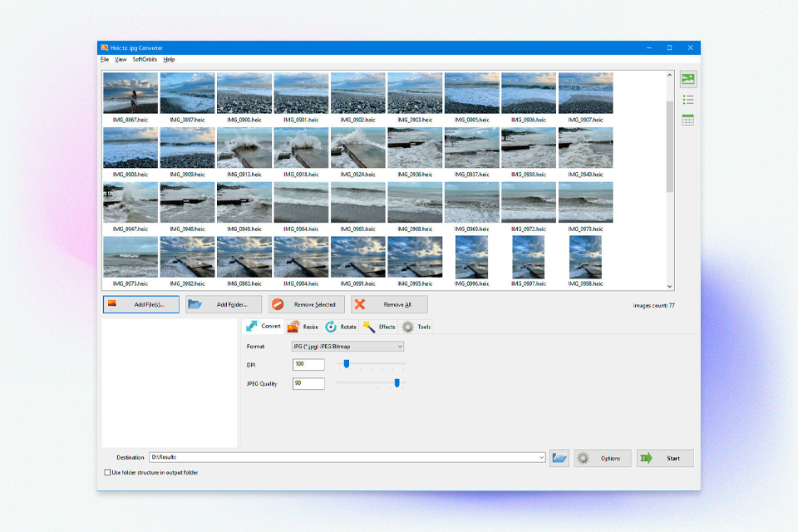The image size is (798, 532).
Task: Select thumbnail IMG_0947.heic
Action: 131,202
